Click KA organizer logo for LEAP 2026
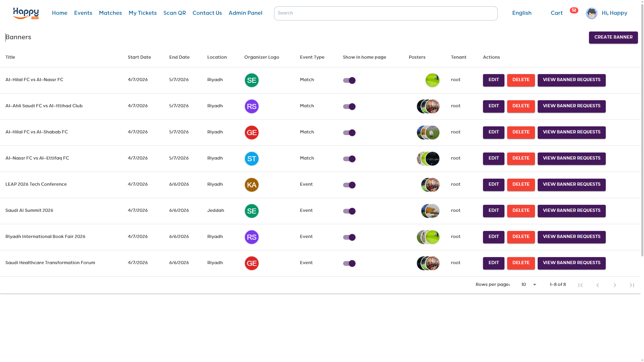The image size is (644, 362). click(252, 185)
